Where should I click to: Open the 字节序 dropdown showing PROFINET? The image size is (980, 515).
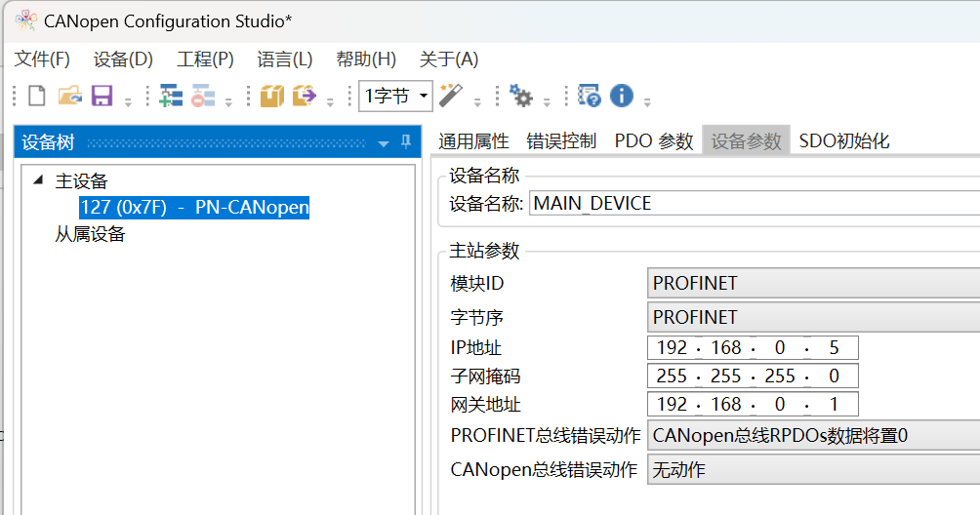point(813,317)
